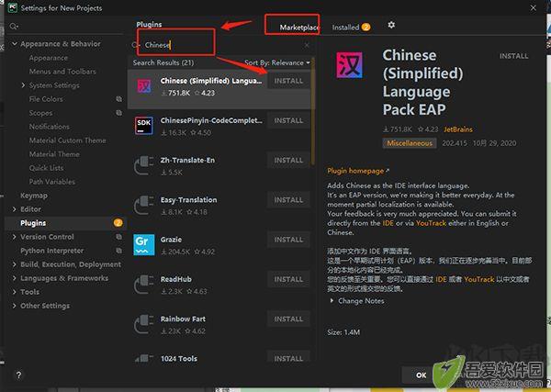Click the Zh-Translate-En plugin icon
Viewport: 551px width, 392px height.
(144, 165)
